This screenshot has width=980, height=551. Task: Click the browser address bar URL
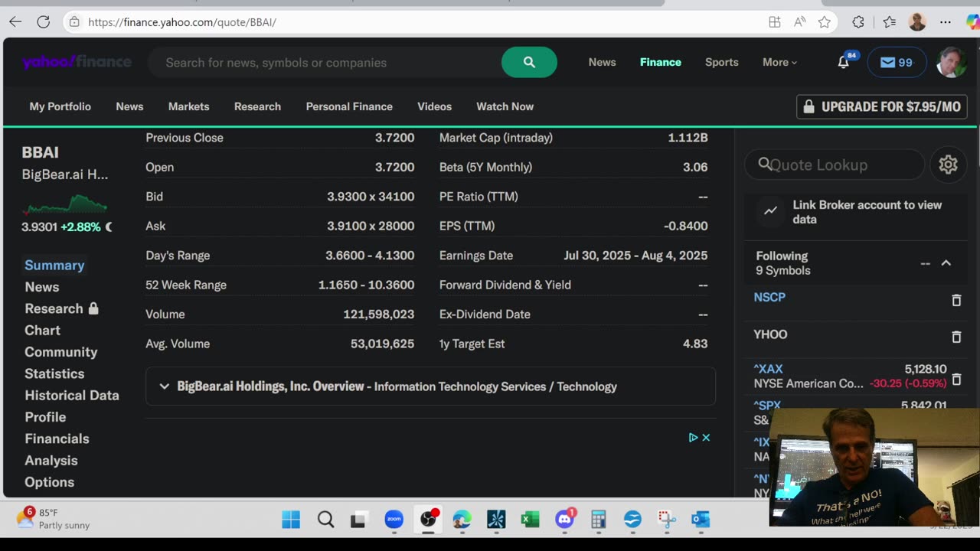182,22
